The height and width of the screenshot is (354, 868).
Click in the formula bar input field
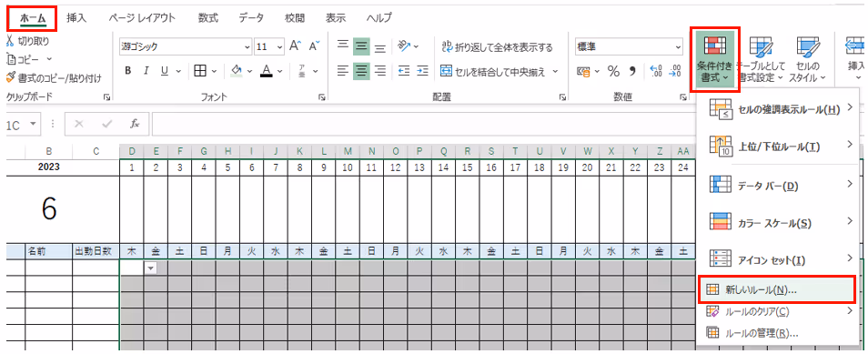pyautogui.click(x=423, y=124)
